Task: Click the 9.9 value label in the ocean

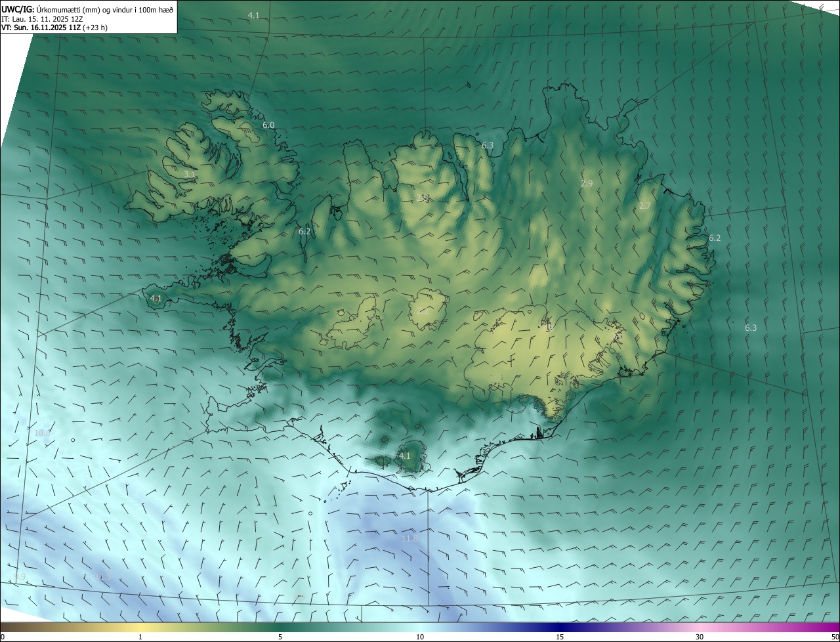Action: tap(20, 576)
